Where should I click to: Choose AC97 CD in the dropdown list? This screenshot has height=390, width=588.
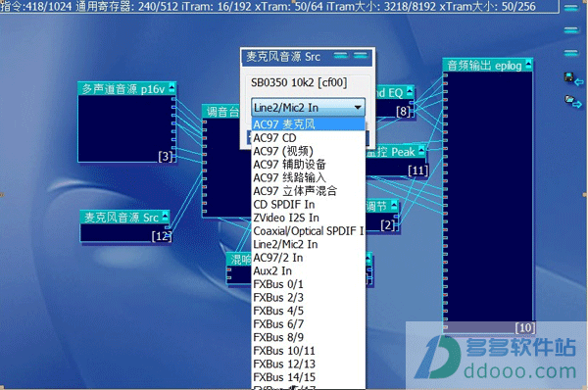308,137
